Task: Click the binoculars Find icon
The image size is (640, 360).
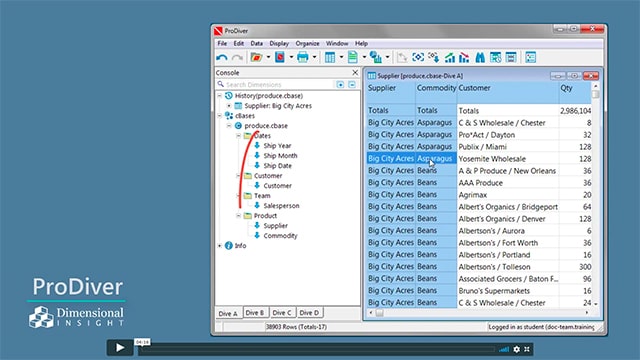Action: pyautogui.click(x=480, y=58)
